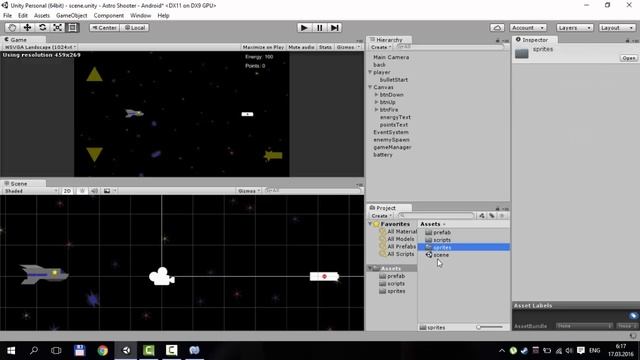Open the Layers dropdown
This screenshot has width=640, height=360.
[574, 28]
